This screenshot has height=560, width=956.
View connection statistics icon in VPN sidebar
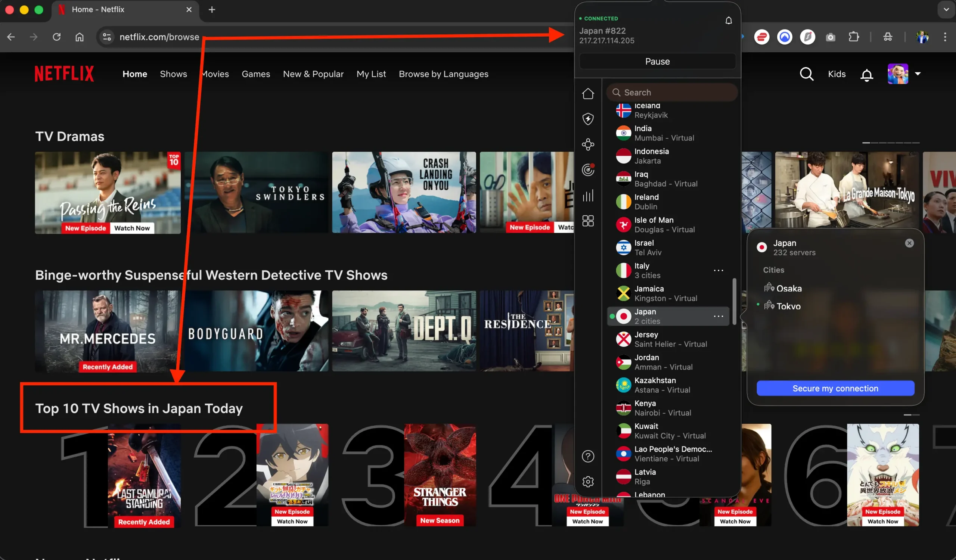tap(588, 196)
